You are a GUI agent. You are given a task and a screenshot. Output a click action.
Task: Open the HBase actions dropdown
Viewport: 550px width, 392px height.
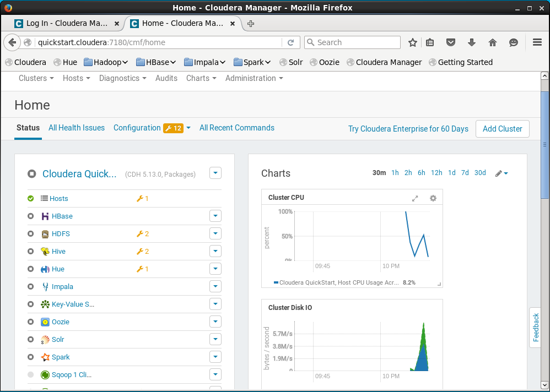215,216
